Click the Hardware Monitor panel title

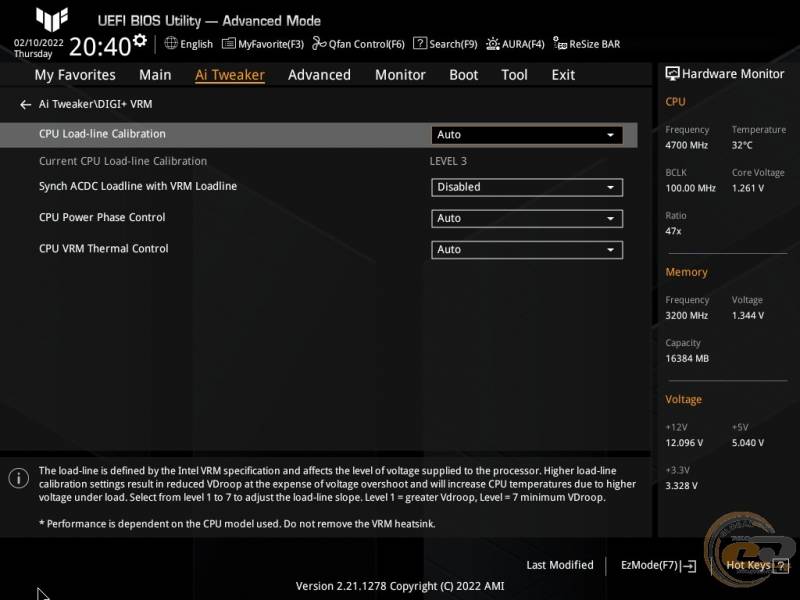tap(733, 74)
